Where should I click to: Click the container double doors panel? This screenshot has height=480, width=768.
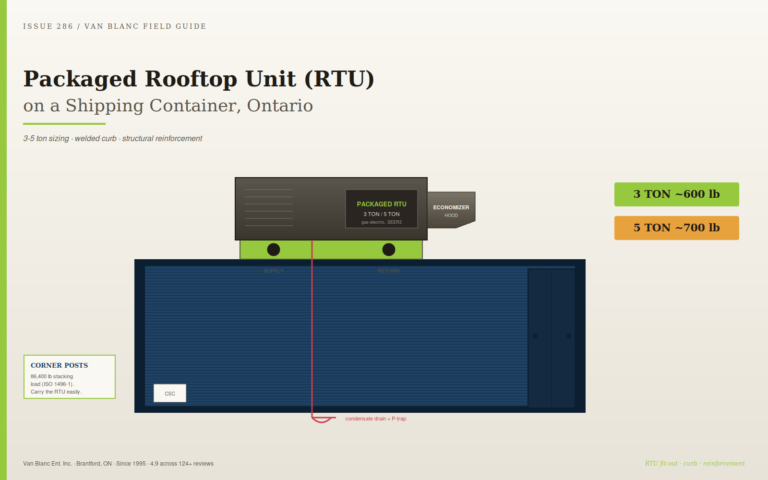(x=551, y=337)
